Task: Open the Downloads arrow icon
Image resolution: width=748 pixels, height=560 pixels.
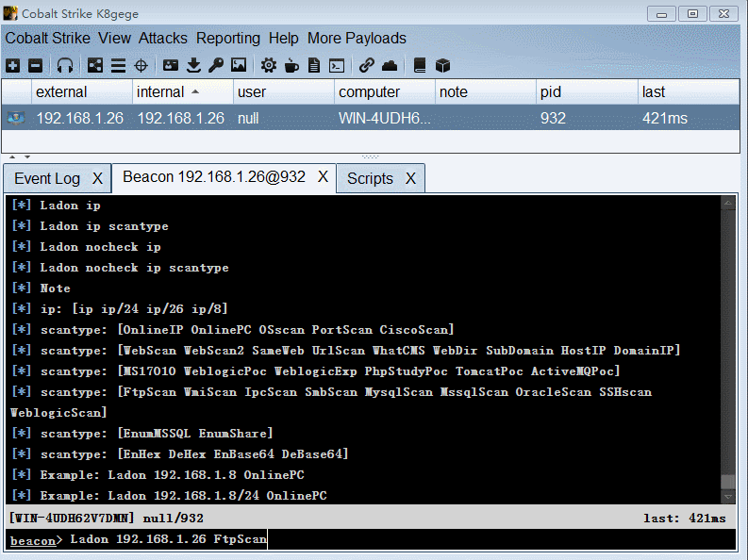Action: coord(193,65)
